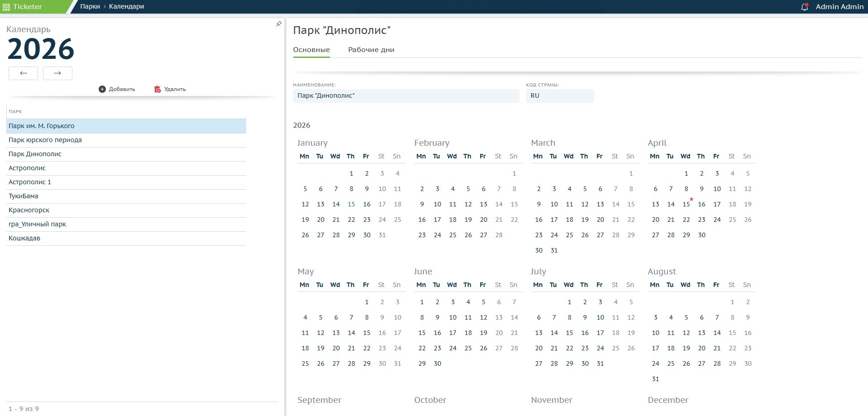Select Парк юрского периода row
The height and width of the screenshot is (416, 868).
click(126, 140)
